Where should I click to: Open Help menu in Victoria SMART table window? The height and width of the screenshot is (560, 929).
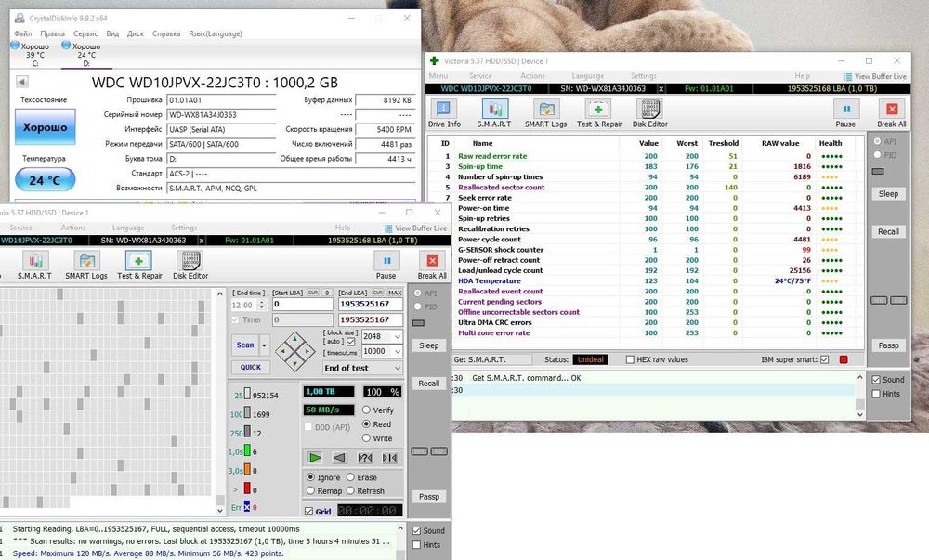coord(803,76)
